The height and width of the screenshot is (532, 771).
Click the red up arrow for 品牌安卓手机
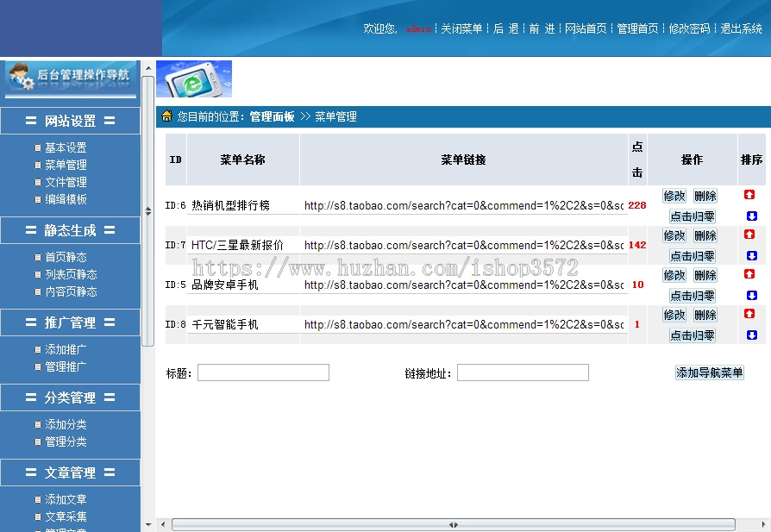(x=749, y=273)
